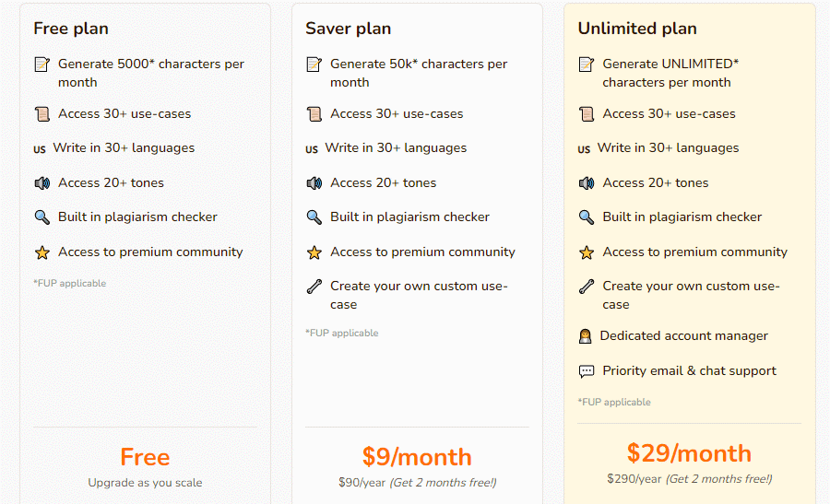
Task: Click the wrench icon in the Saver plan
Action: (x=314, y=287)
